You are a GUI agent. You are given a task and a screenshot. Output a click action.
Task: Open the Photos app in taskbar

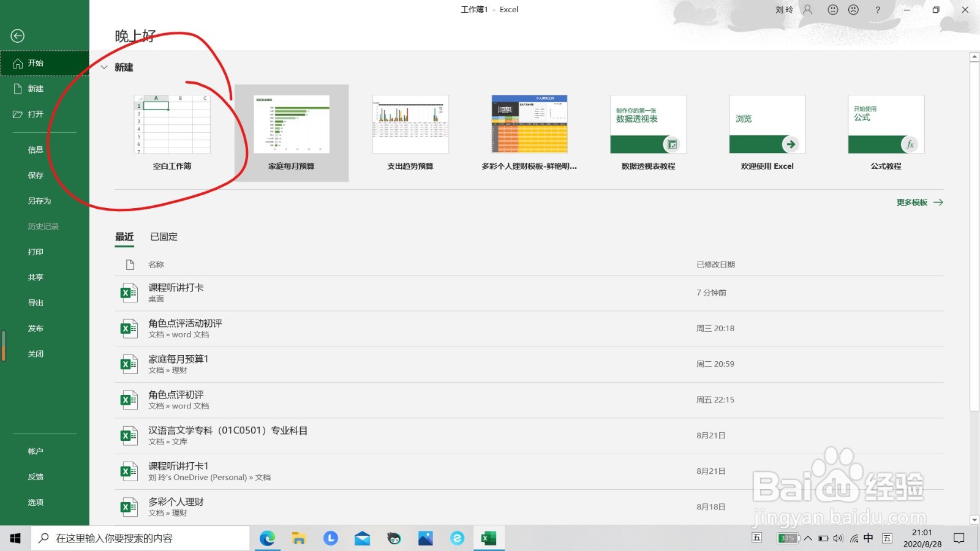pyautogui.click(x=426, y=538)
